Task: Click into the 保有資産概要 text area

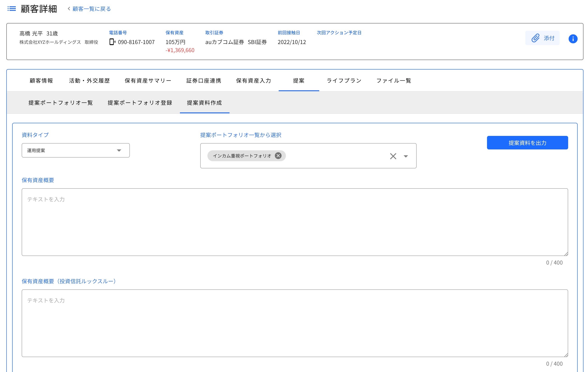Action: (294, 222)
